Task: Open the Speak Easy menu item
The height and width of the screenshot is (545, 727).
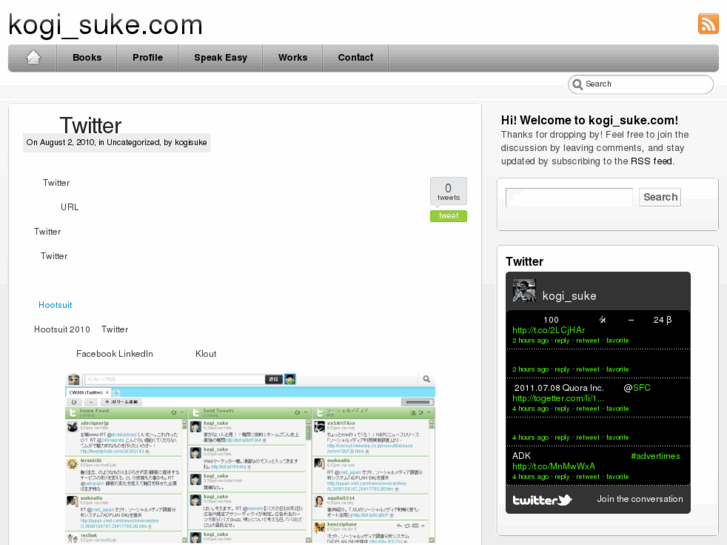Action: pyautogui.click(x=220, y=58)
